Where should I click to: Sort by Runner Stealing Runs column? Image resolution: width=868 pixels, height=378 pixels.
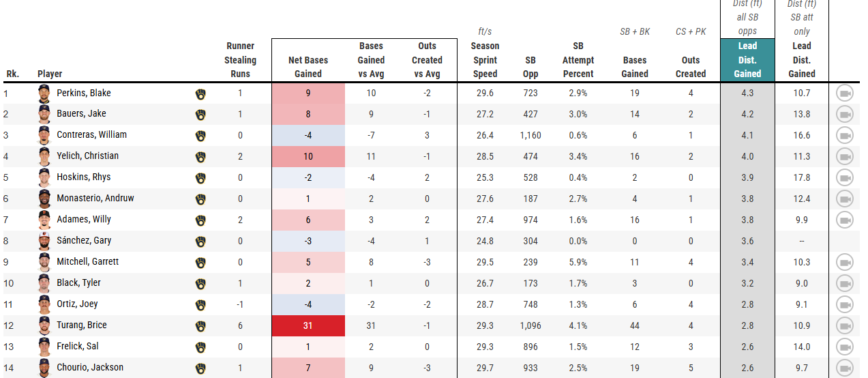coord(240,60)
